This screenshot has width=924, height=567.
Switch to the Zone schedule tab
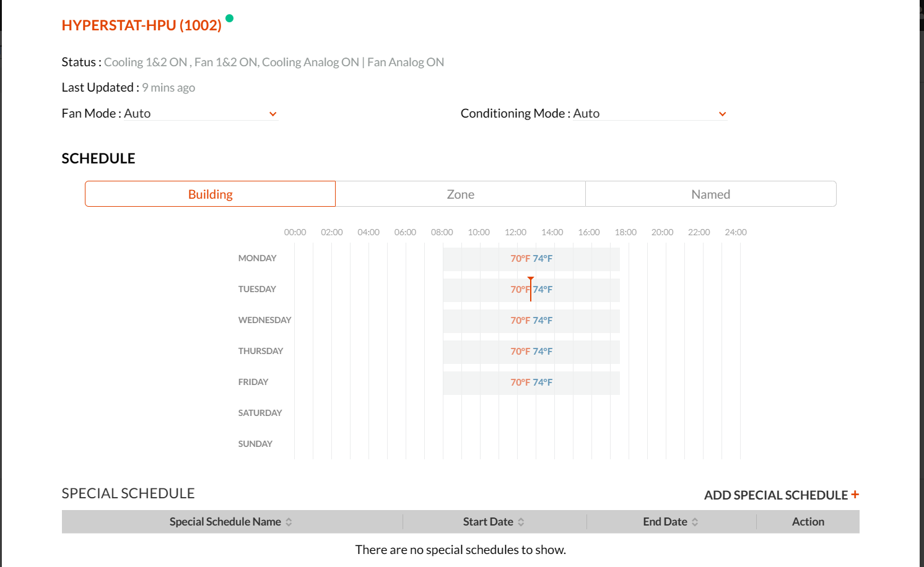(460, 194)
